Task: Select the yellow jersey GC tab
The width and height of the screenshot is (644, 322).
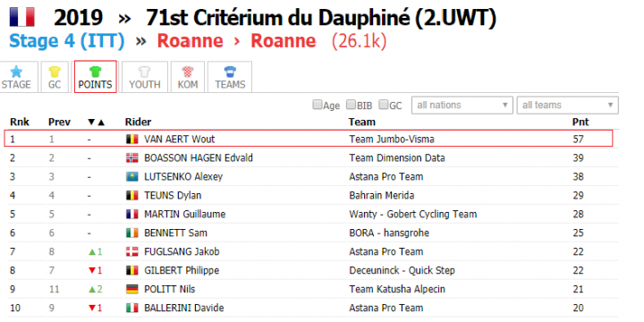Action: [x=55, y=77]
